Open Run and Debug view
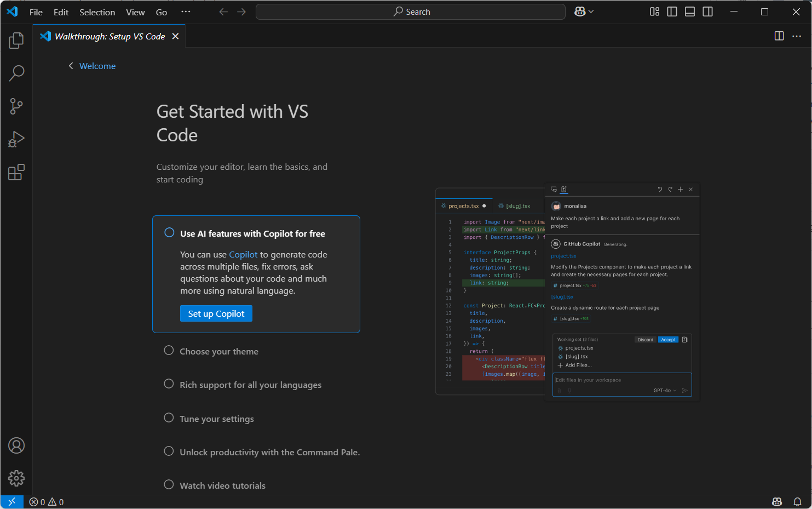 pos(16,139)
